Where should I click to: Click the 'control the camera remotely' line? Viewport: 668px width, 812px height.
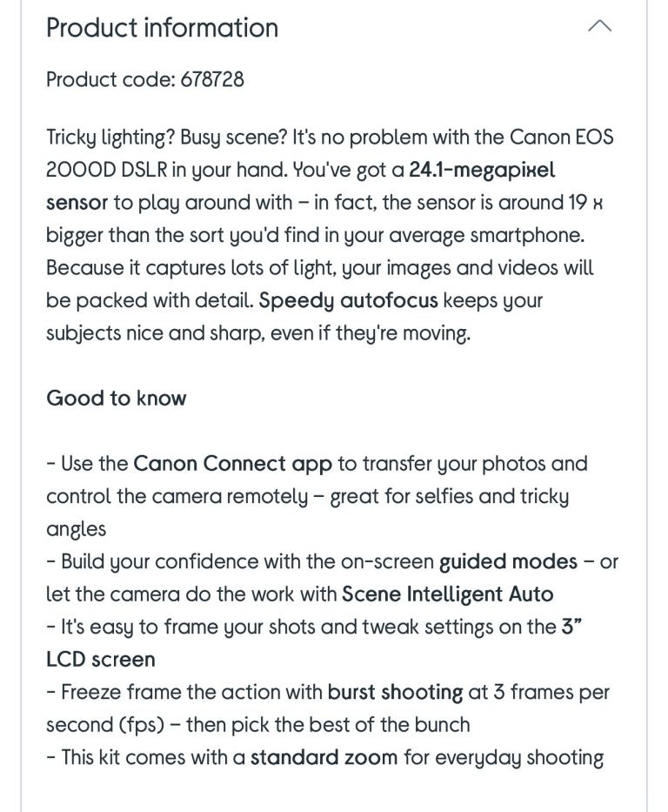point(307,497)
